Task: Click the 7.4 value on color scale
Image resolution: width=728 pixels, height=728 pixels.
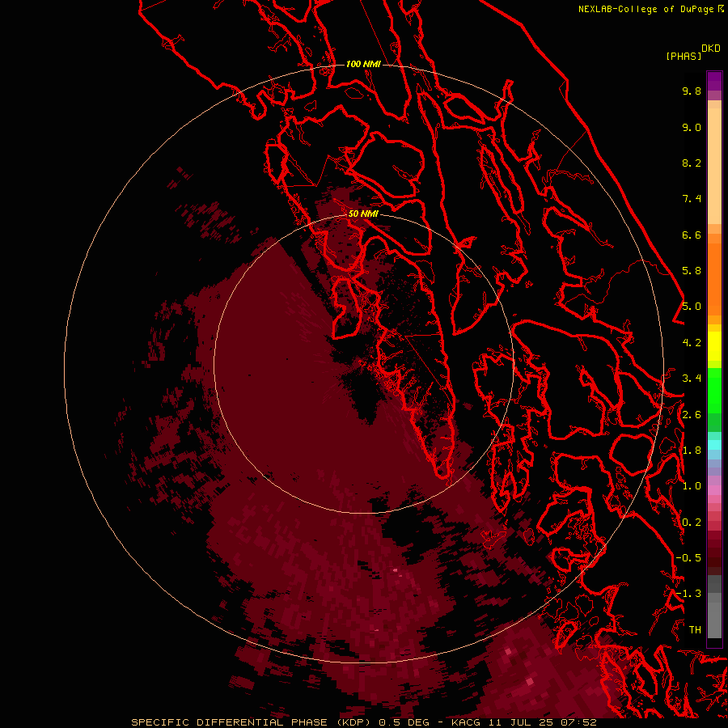Action: (x=692, y=199)
